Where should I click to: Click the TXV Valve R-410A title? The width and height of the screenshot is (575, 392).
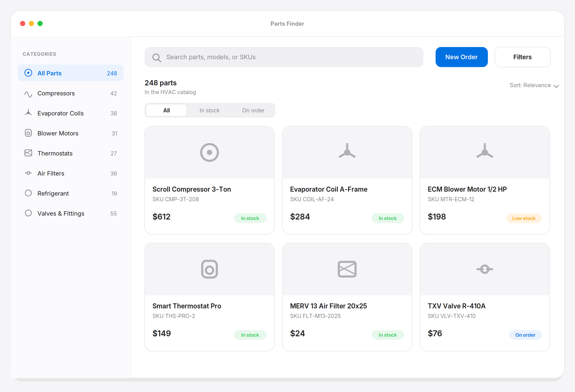coord(457,306)
